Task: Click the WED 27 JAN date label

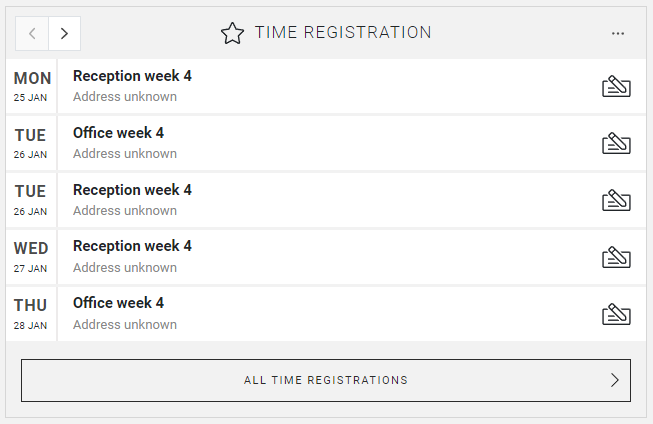Action: coord(31,256)
